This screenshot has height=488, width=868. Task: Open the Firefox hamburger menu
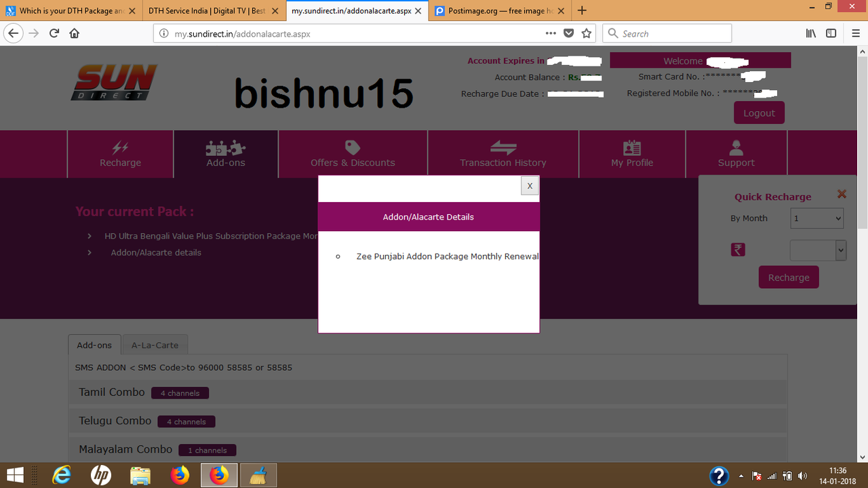(855, 33)
